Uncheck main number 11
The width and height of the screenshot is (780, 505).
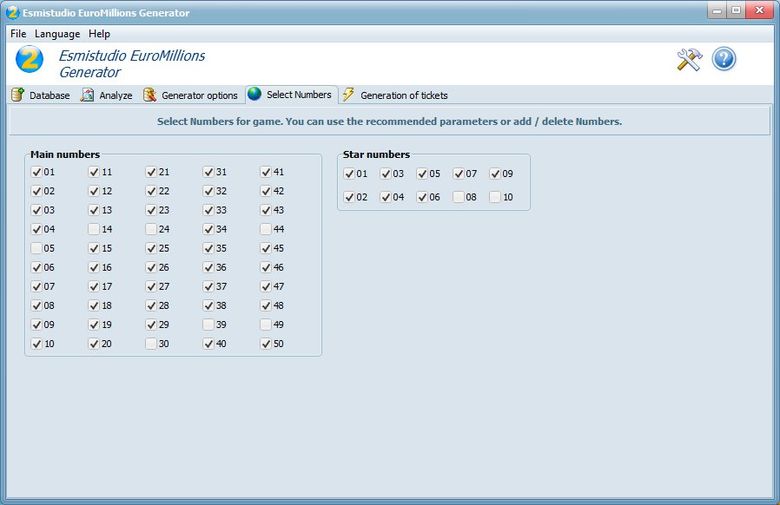pyautogui.click(x=94, y=172)
